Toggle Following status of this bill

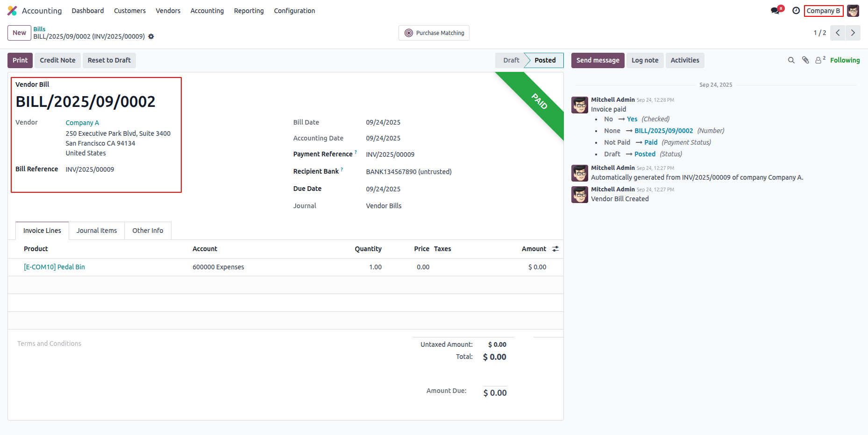tap(845, 60)
